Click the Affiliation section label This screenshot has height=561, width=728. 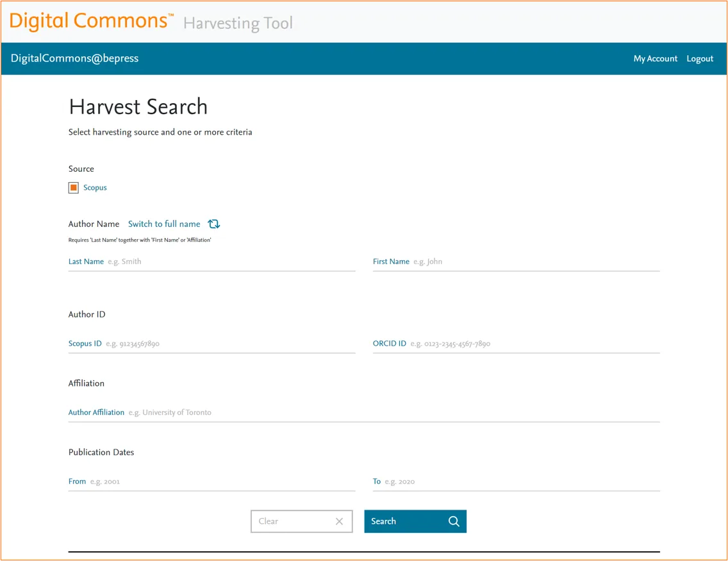87,383
